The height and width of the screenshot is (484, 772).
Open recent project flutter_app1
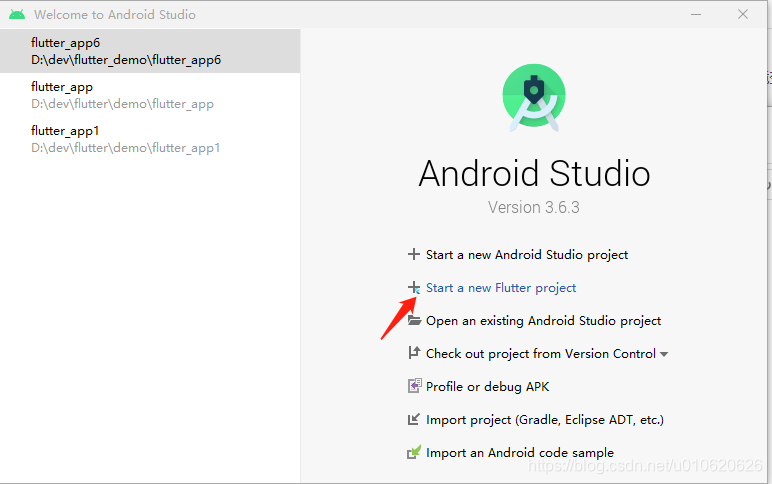click(x=150, y=139)
